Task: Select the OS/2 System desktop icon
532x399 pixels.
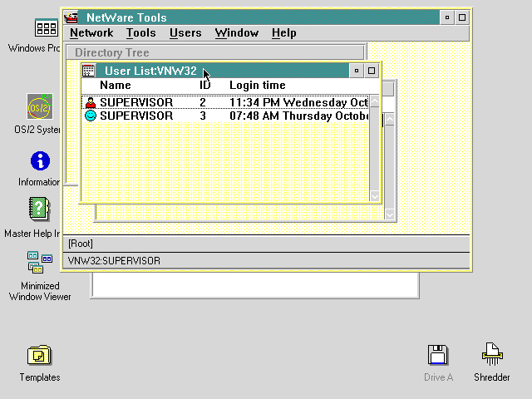Action: (40, 106)
